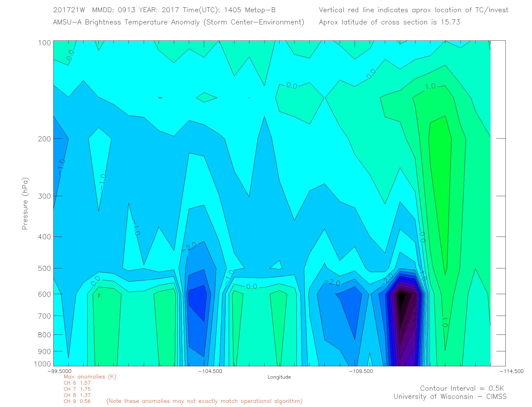Click the Max anomalies (K) heading
Image resolution: width=532 pixels, height=407 pixels.
coord(90,377)
